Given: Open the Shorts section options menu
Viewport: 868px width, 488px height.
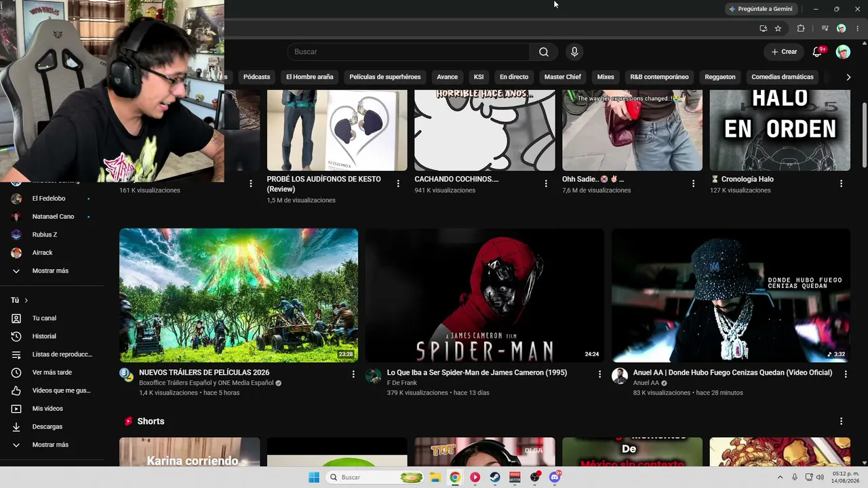Looking at the screenshot, I should point(841,422).
